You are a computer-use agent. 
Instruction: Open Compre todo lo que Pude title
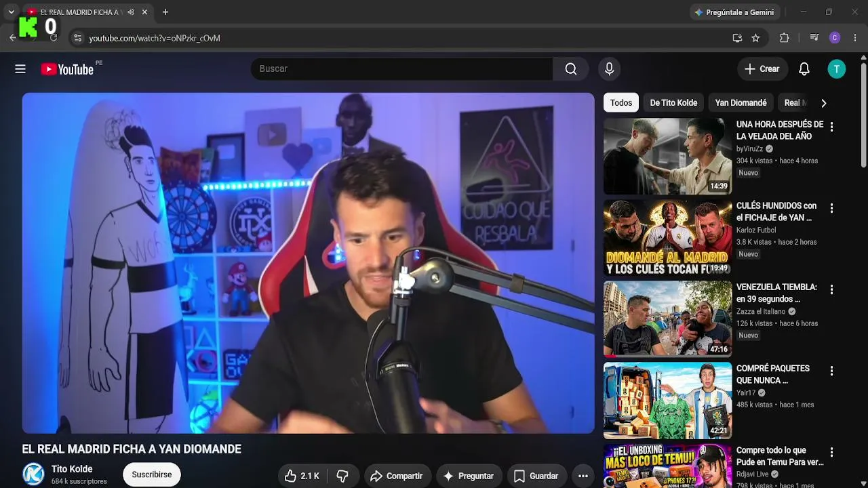click(x=780, y=456)
